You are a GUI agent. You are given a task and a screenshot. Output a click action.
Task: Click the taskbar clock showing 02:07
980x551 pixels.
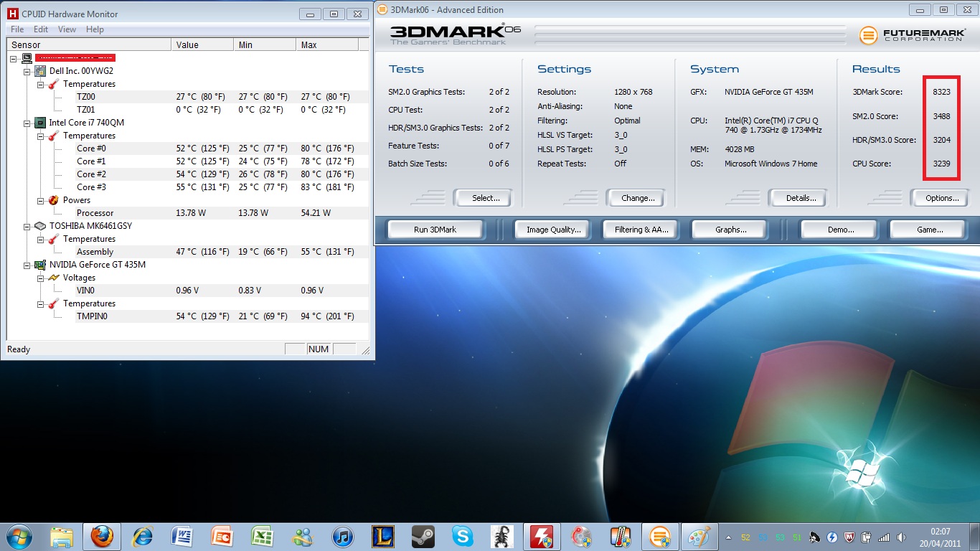(x=940, y=537)
